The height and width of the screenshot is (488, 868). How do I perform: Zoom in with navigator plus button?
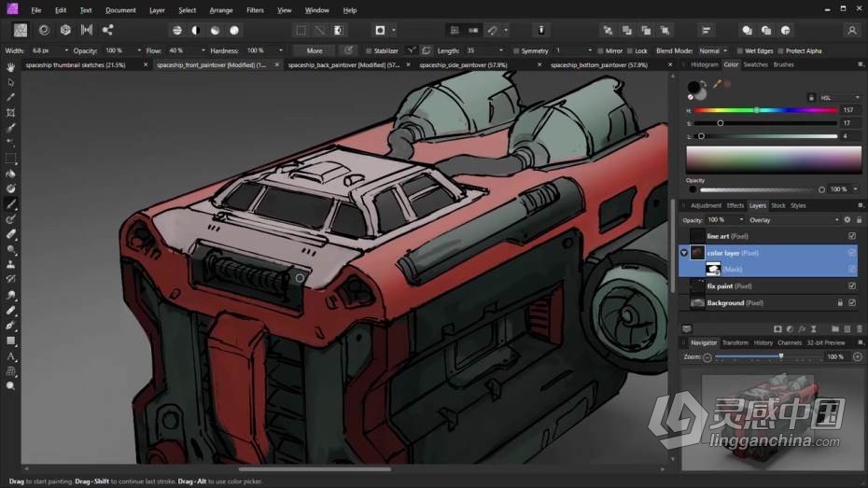858,356
